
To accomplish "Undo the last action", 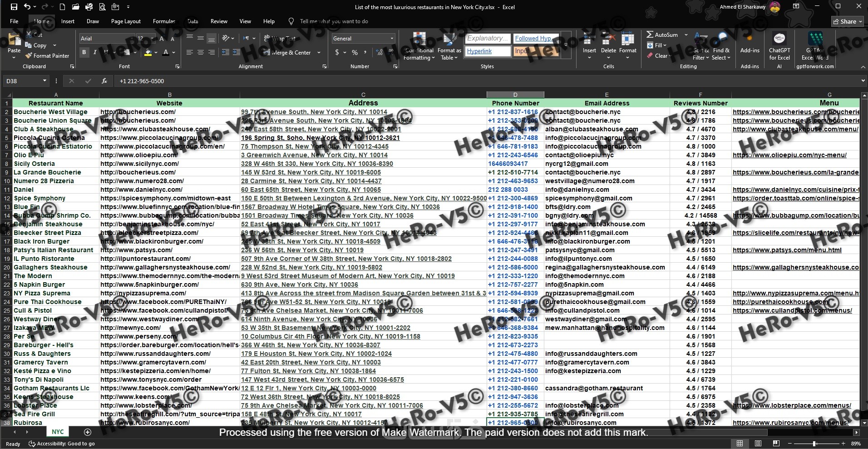I will (27, 7).
